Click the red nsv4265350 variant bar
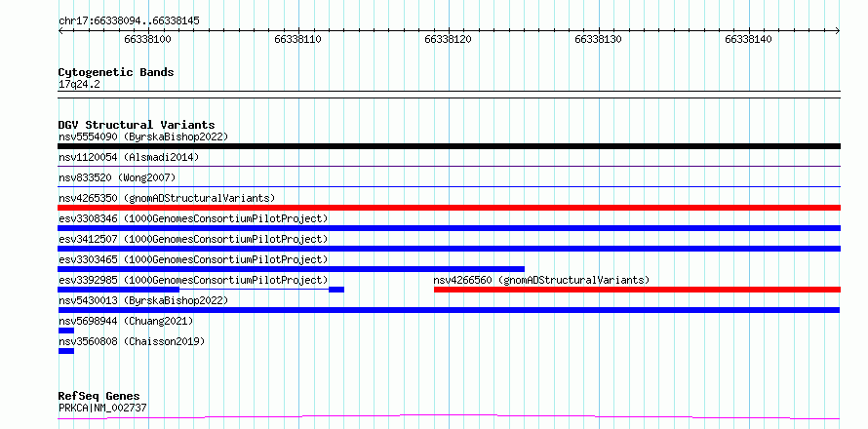Viewport: 868px width, 429px height. (x=449, y=208)
